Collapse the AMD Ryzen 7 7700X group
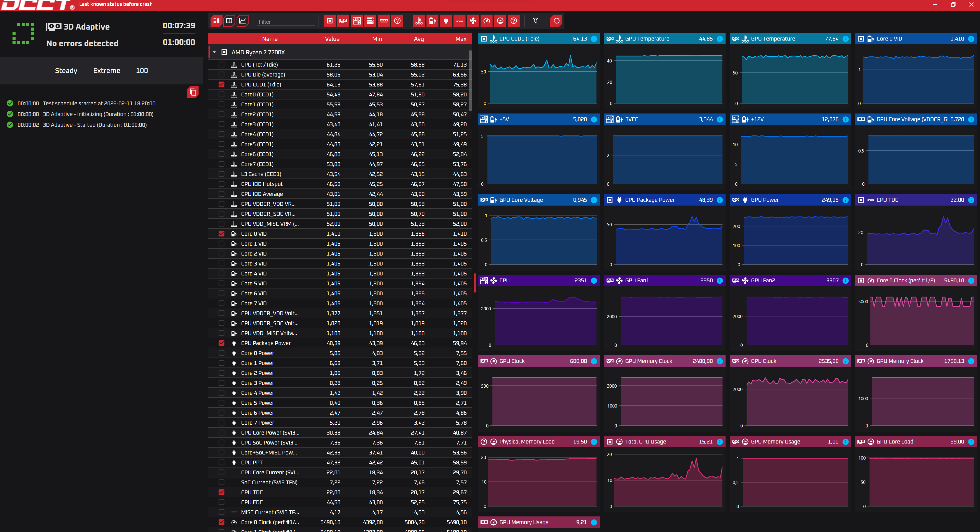The image size is (980, 532). click(214, 53)
